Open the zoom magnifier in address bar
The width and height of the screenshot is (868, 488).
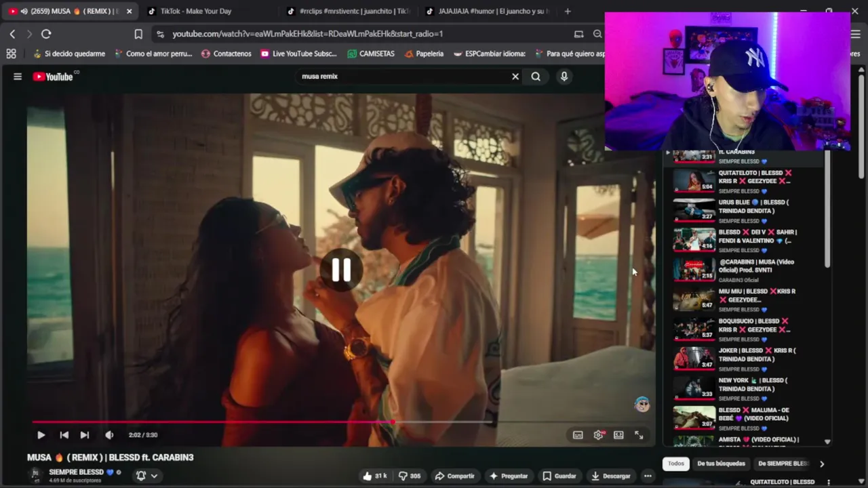pyautogui.click(x=597, y=34)
